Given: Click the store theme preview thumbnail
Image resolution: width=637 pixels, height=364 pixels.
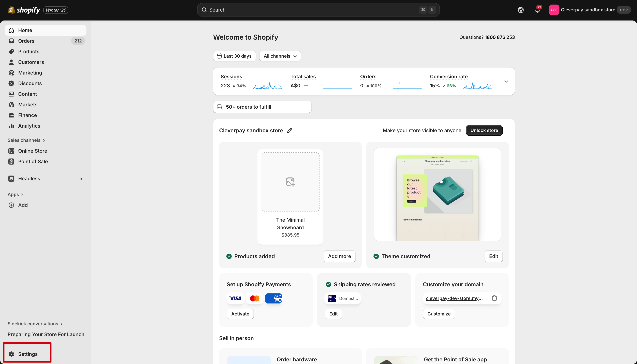Looking at the screenshot, I should [437, 195].
